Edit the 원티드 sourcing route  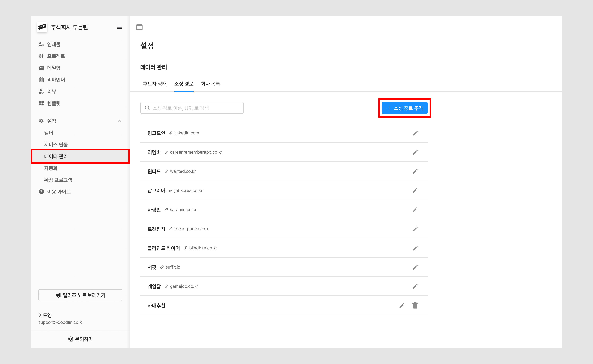(415, 171)
